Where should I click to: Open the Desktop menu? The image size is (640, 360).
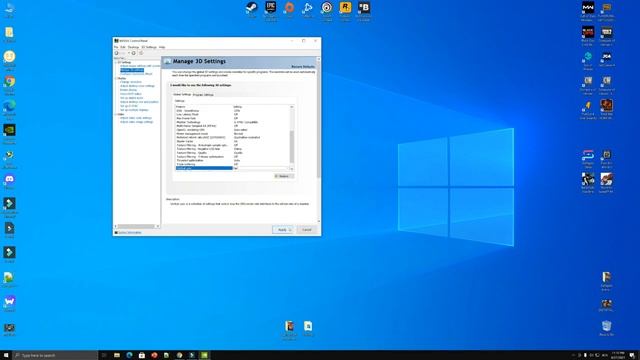click(x=133, y=47)
